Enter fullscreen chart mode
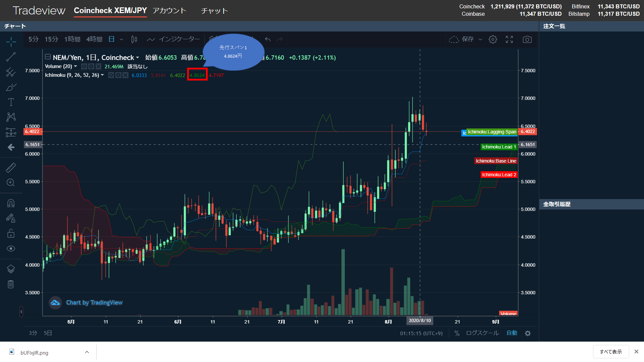The height and width of the screenshot is (362, 644). (x=509, y=39)
